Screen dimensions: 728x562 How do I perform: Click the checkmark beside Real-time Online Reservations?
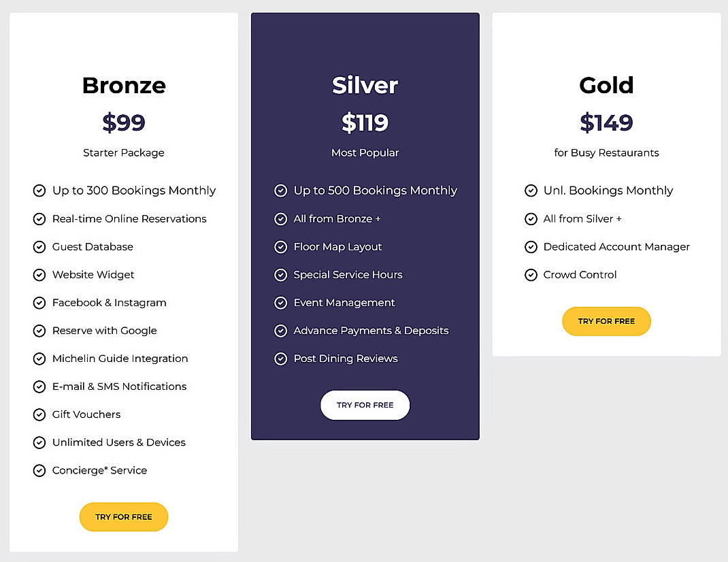coord(39,218)
